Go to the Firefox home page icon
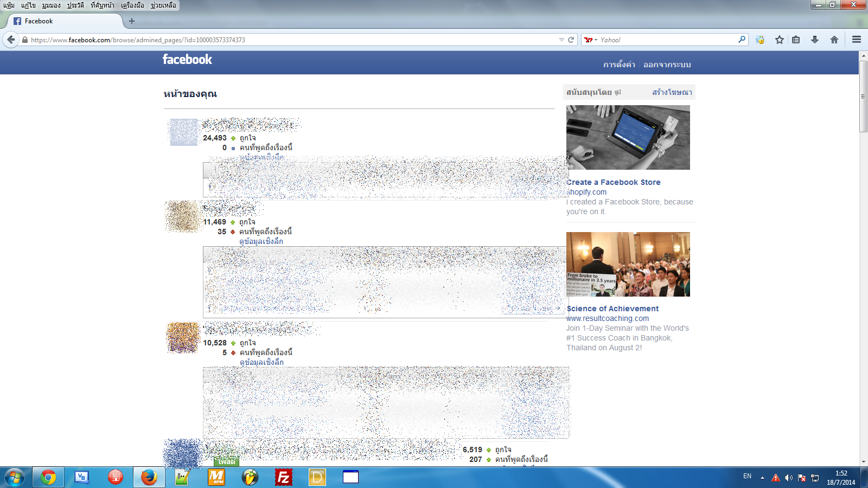 [x=834, y=40]
